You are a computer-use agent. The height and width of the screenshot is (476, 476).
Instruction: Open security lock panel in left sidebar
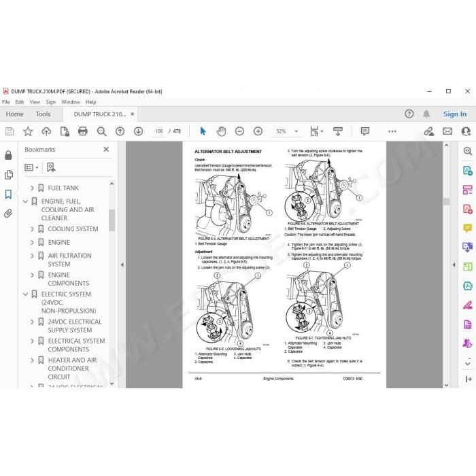[x=8, y=155]
